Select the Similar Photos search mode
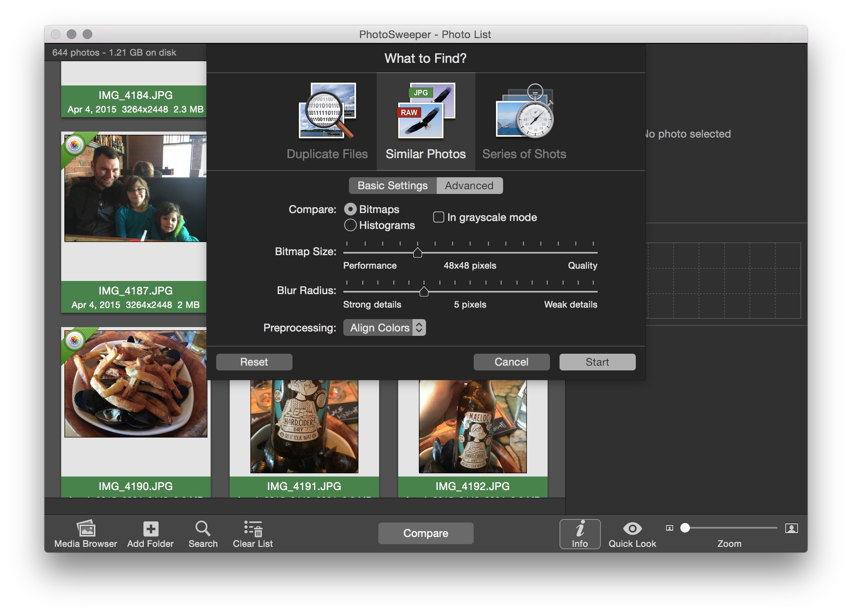 [426, 119]
